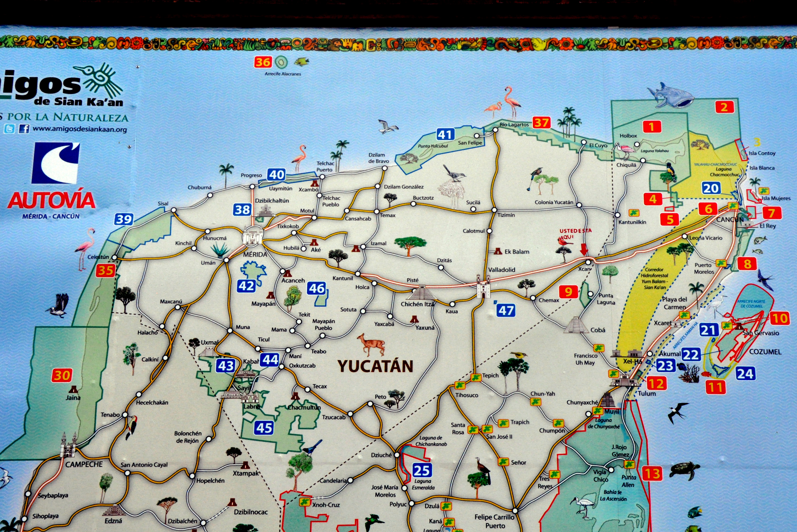This screenshot has height=532, width=797.
Task: Open www.amigosdesiankaan.org website link
Action: [80, 129]
